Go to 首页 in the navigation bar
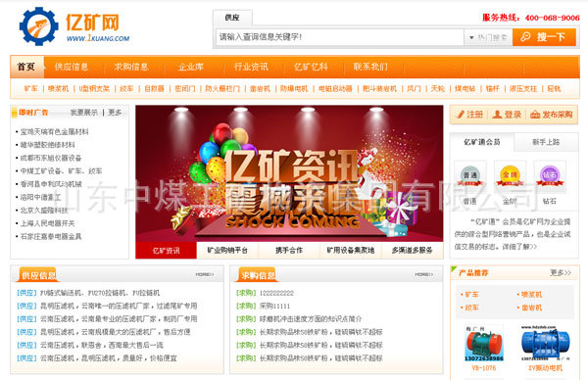This screenshot has width=588, height=380. click(26, 67)
